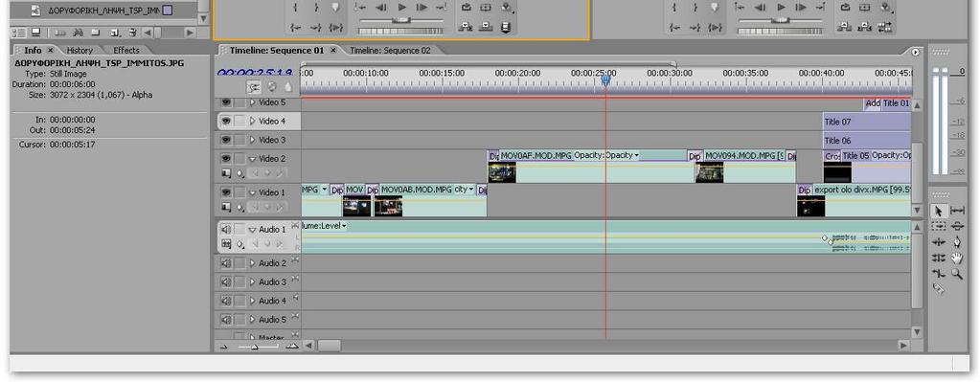Screen dimensions: 980x382
Task: Click zoom out mountain icon below tracks
Action: (224, 347)
